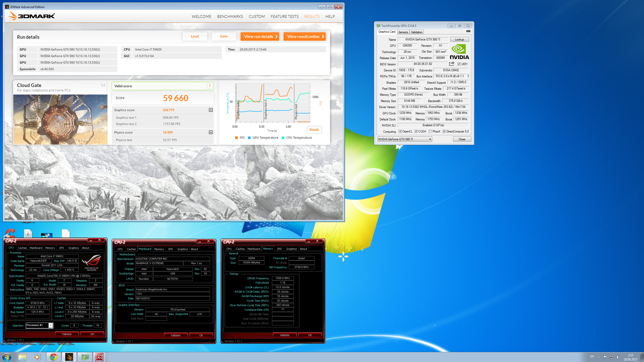Toggle the CUDA checkbox

coord(416,131)
